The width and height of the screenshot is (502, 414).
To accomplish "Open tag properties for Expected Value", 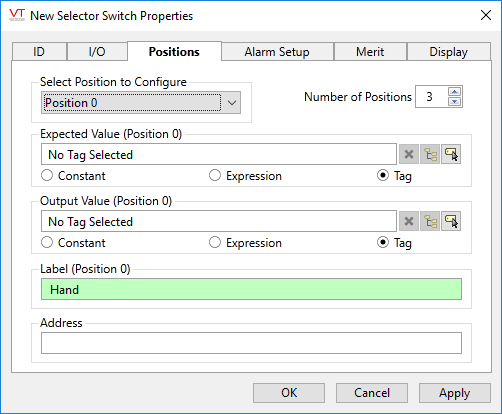I will click(x=451, y=154).
